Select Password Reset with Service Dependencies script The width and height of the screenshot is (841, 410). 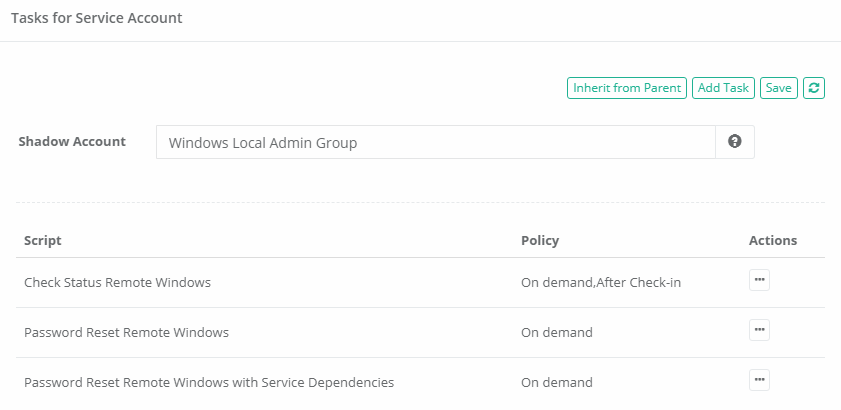click(209, 382)
